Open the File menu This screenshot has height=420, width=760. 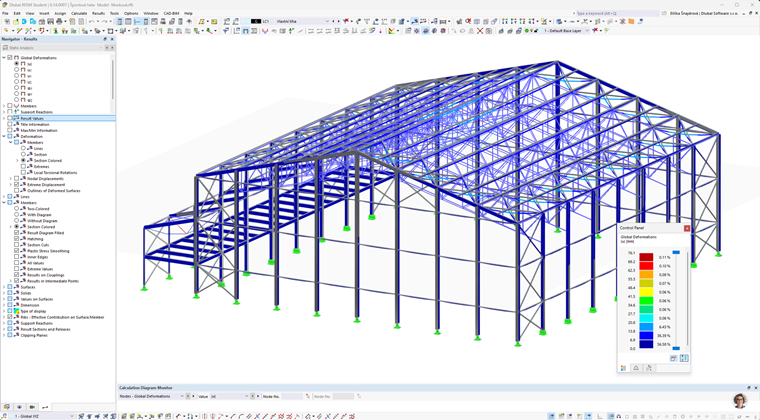(x=5, y=14)
